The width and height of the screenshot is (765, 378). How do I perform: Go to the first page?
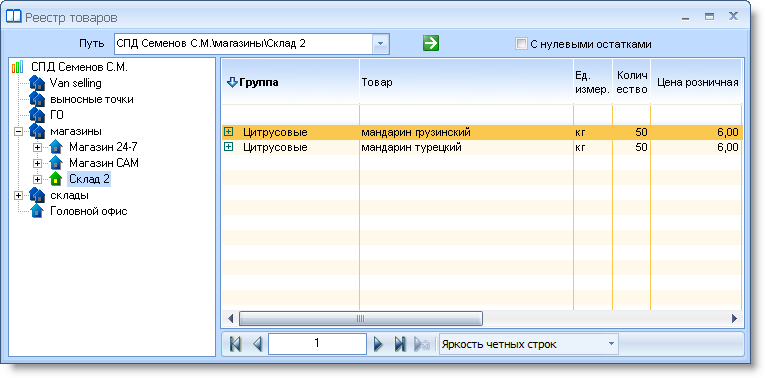pos(236,344)
